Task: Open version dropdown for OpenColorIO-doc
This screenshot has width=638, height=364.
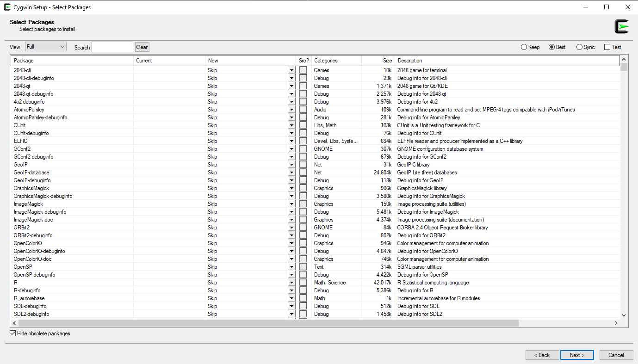Action: pos(291,259)
